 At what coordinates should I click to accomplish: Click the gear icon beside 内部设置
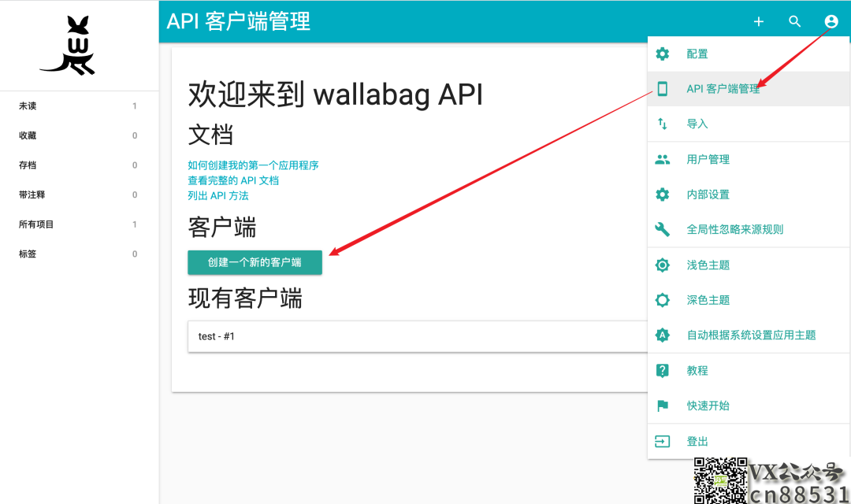coord(662,195)
